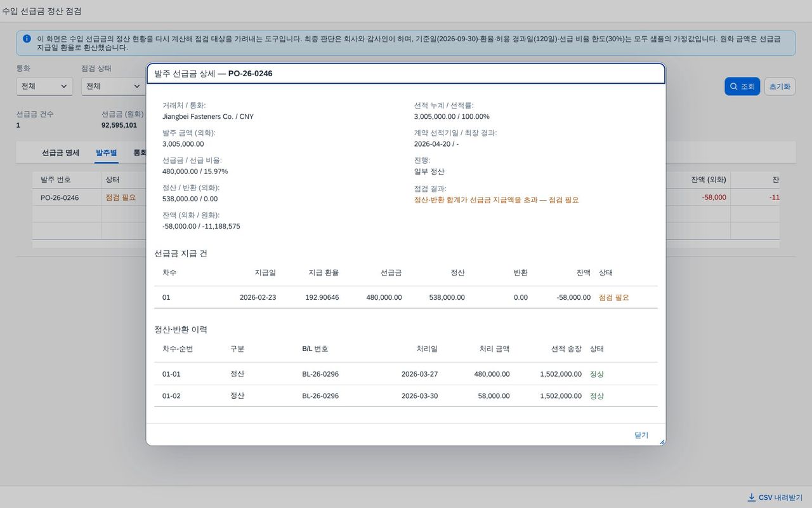
Task: Click the 잔액 (외화) column header
Action: 709,180
